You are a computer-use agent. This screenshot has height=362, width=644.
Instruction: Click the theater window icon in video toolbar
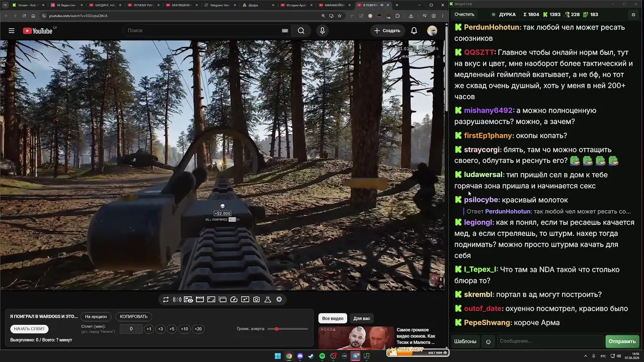(222, 300)
